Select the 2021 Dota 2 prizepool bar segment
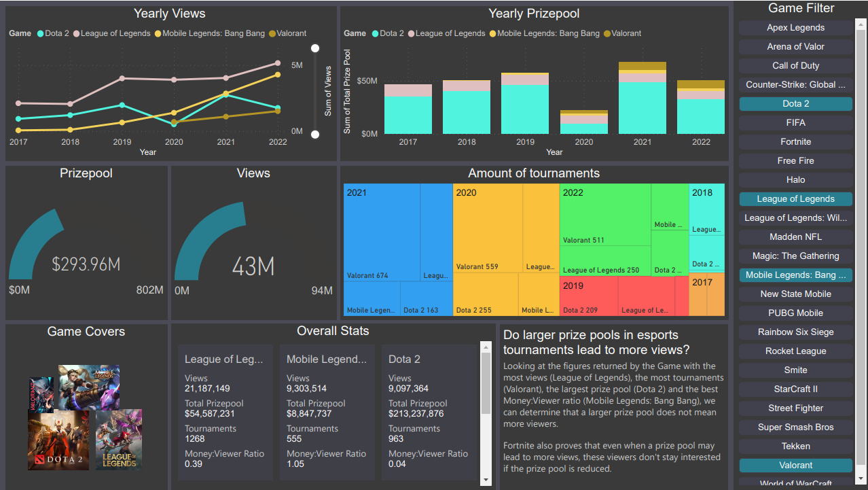 pyautogui.click(x=643, y=108)
